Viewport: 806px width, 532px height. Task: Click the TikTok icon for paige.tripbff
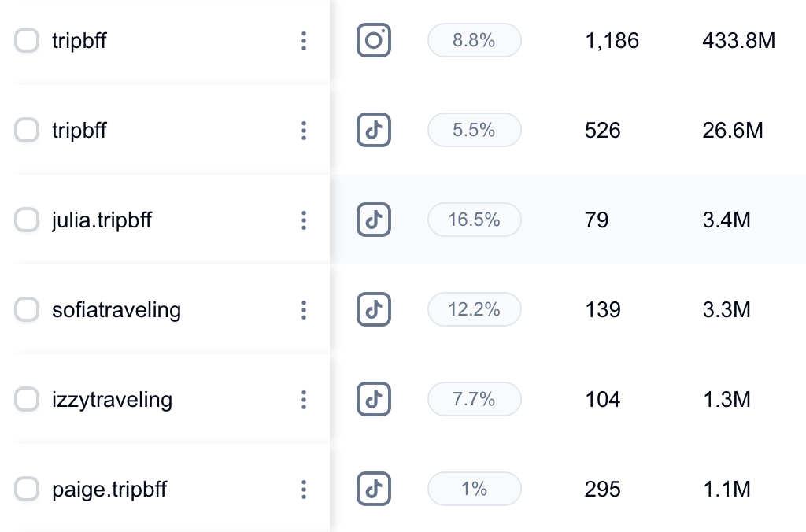click(x=374, y=489)
